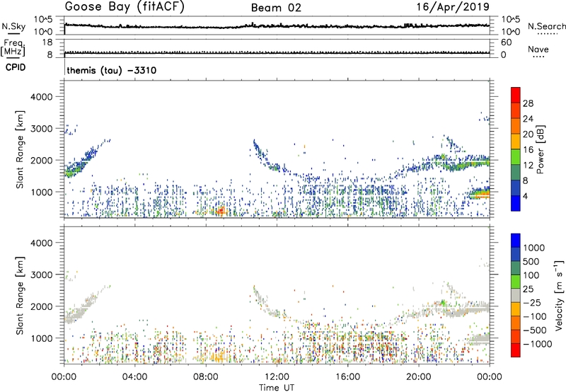Click the '4' tick on Power color bar
This screenshot has height=392, width=566.
tap(525, 196)
